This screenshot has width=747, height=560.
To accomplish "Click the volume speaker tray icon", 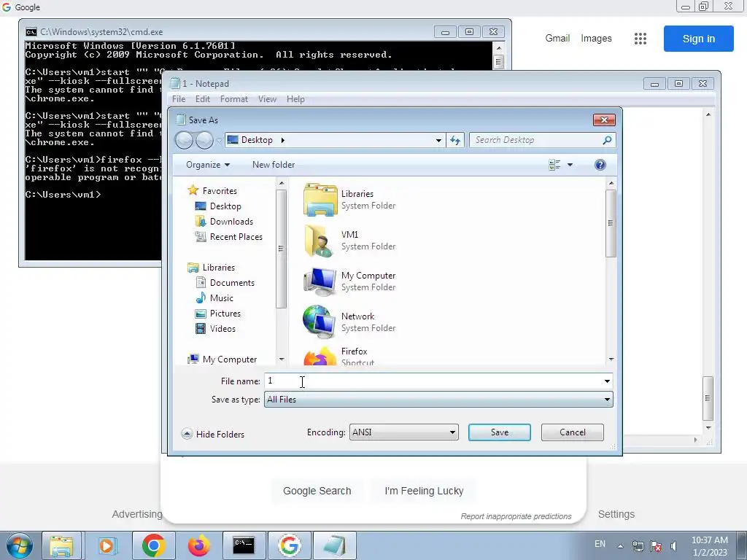I will (673, 545).
